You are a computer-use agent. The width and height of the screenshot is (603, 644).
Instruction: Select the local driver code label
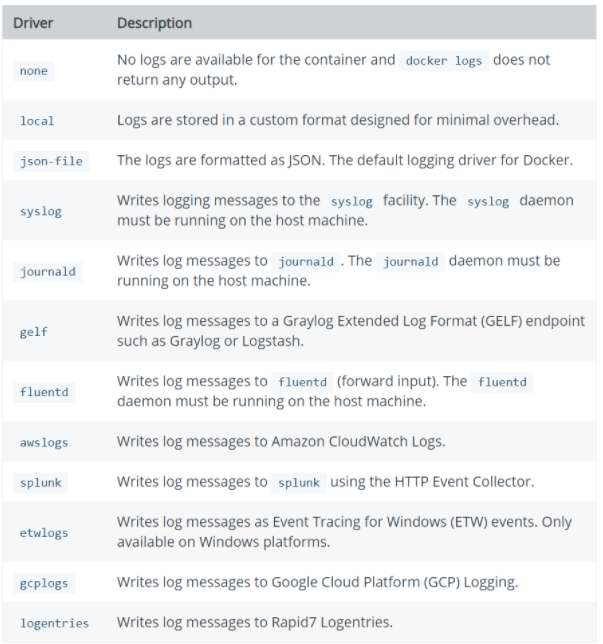click(37, 121)
